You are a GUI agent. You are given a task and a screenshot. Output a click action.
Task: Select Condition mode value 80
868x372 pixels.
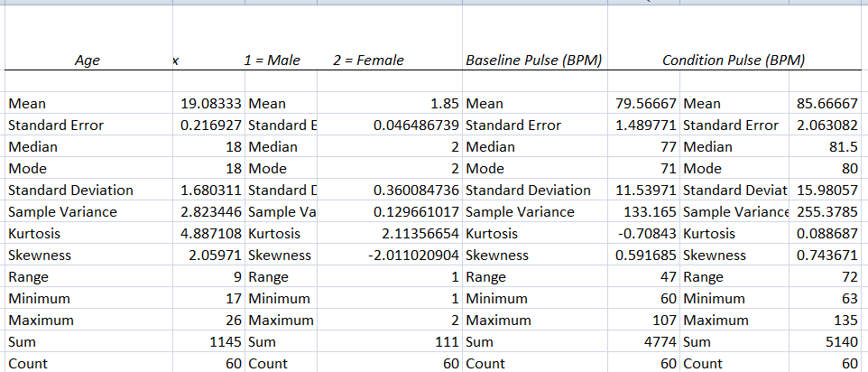point(850,168)
